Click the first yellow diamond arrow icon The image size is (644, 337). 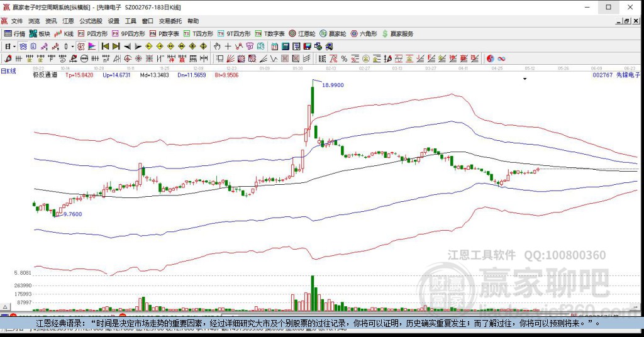tap(149, 47)
